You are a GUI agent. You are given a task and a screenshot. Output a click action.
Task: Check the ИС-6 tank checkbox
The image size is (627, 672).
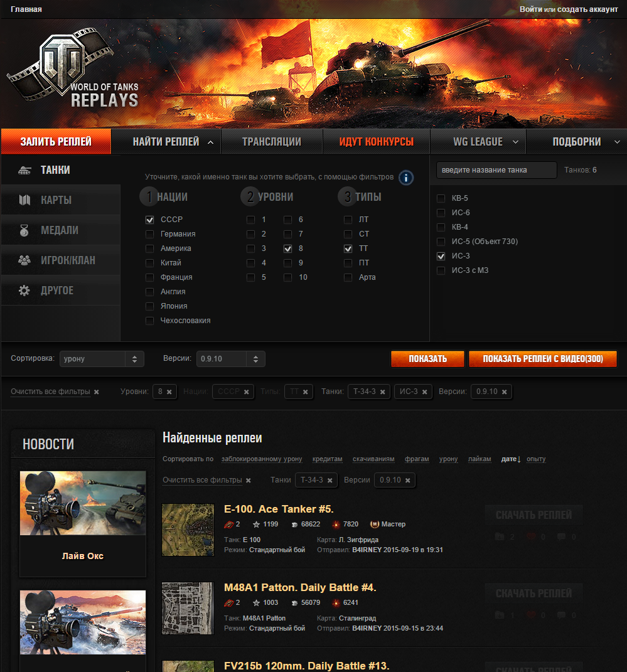[x=441, y=213]
